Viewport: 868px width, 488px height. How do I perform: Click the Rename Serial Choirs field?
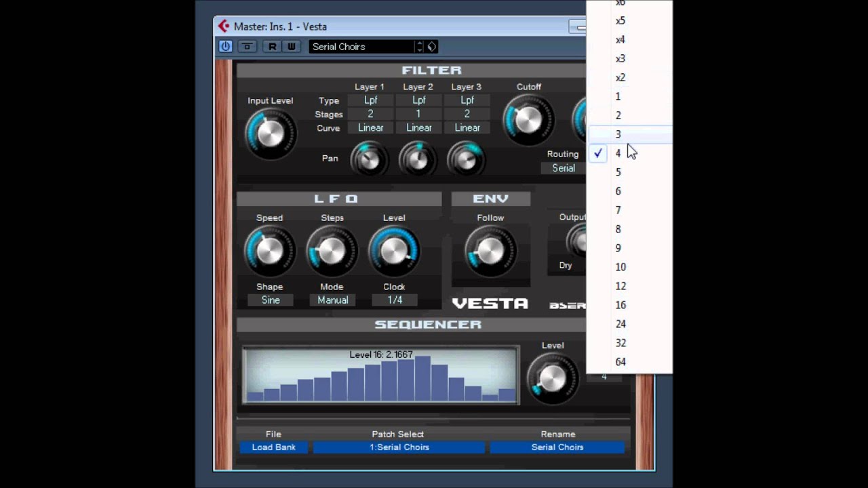tap(557, 447)
